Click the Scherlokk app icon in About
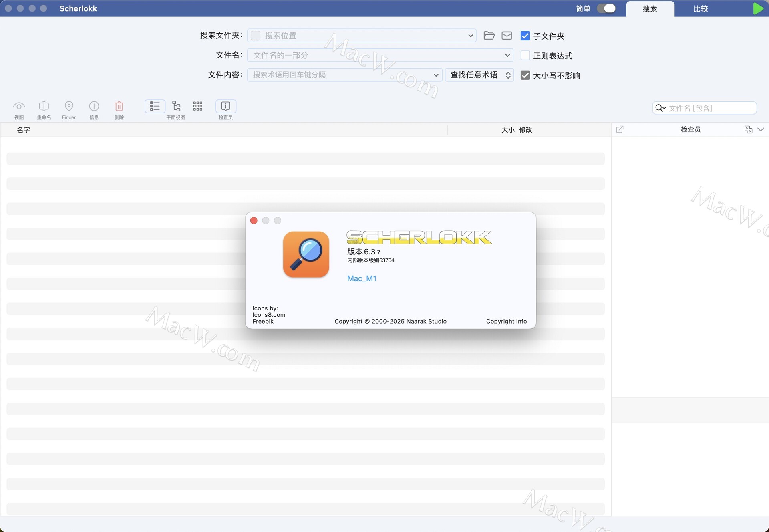 point(306,254)
